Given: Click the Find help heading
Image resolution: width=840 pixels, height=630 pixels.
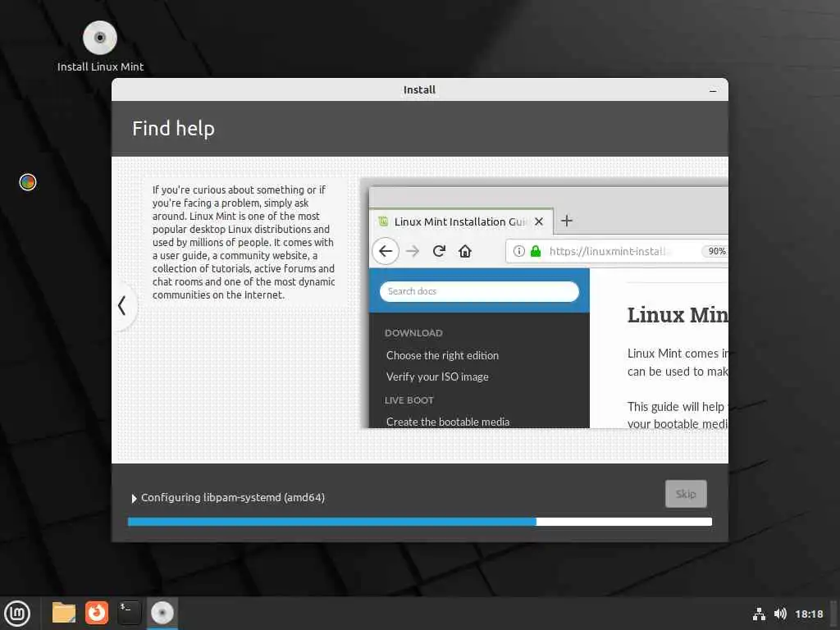Looking at the screenshot, I should click(x=174, y=129).
